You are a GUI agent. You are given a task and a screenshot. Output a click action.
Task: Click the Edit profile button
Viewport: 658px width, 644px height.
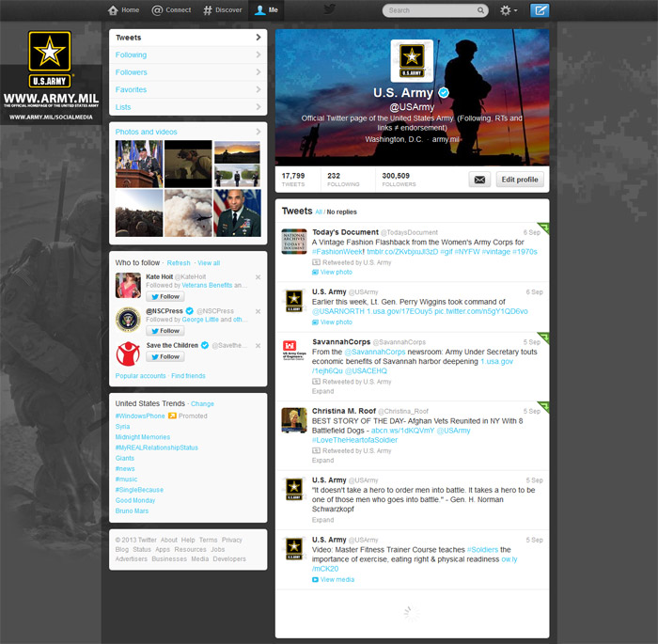tap(520, 179)
